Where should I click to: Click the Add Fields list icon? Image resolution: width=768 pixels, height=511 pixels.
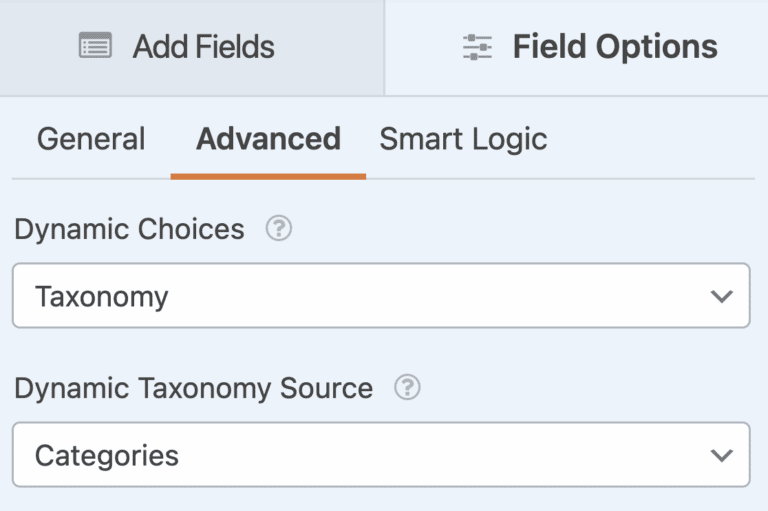click(x=95, y=46)
